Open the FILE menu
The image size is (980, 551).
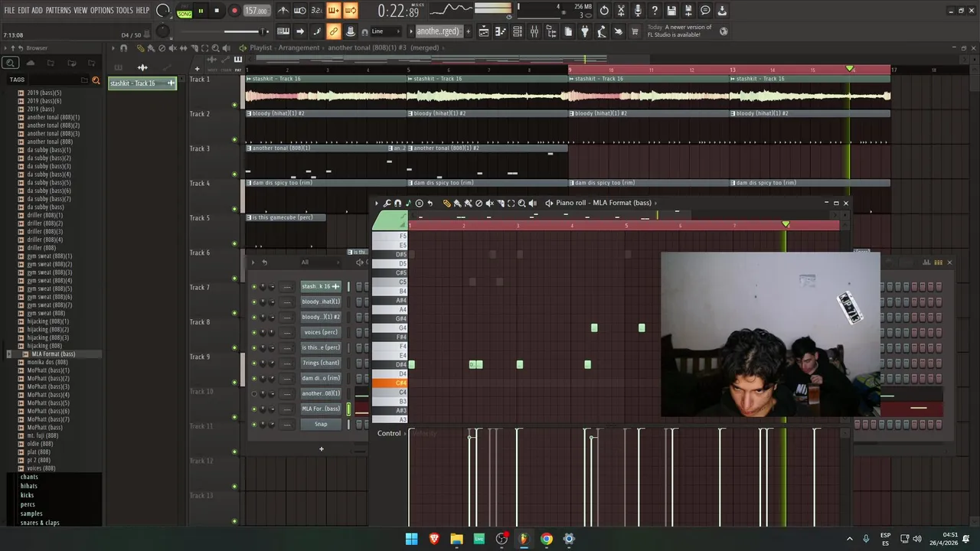9,11
